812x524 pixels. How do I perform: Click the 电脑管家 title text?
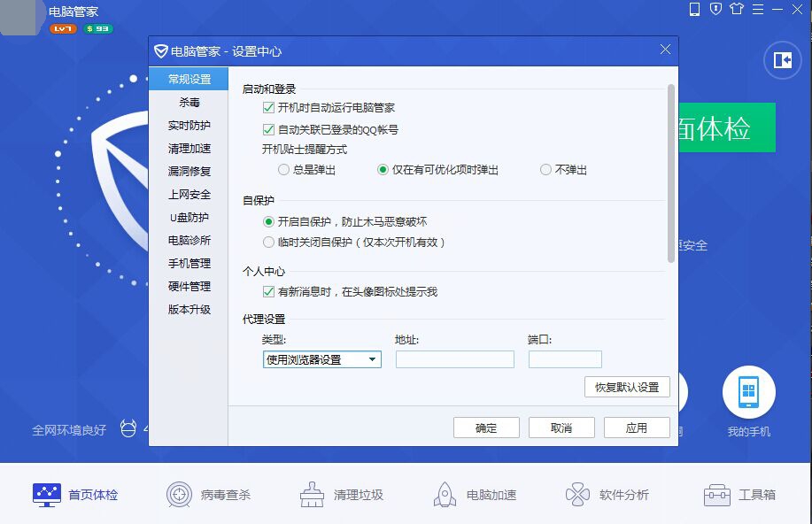tap(73, 12)
